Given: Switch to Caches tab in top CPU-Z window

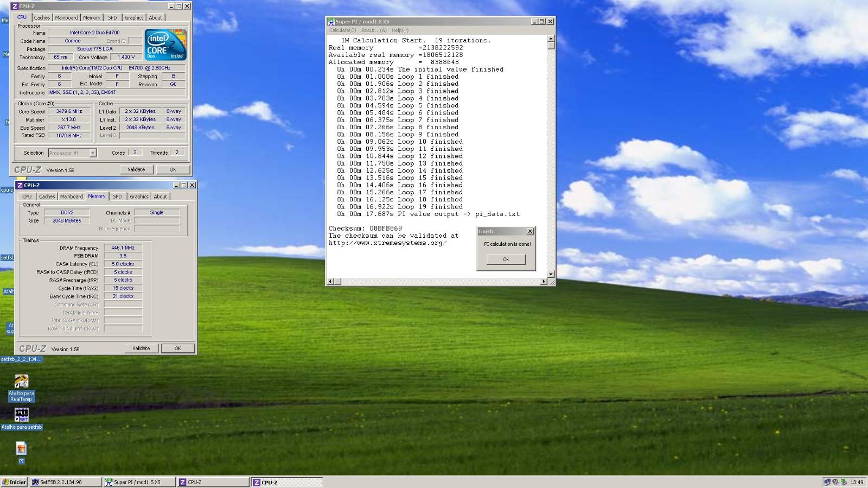Looking at the screenshot, I should click(x=42, y=17).
